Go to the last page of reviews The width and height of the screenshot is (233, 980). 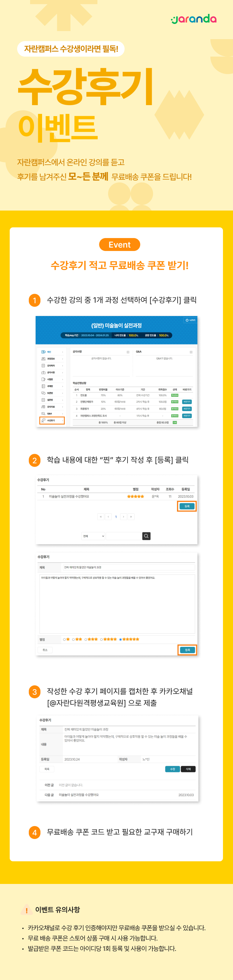click(x=131, y=517)
